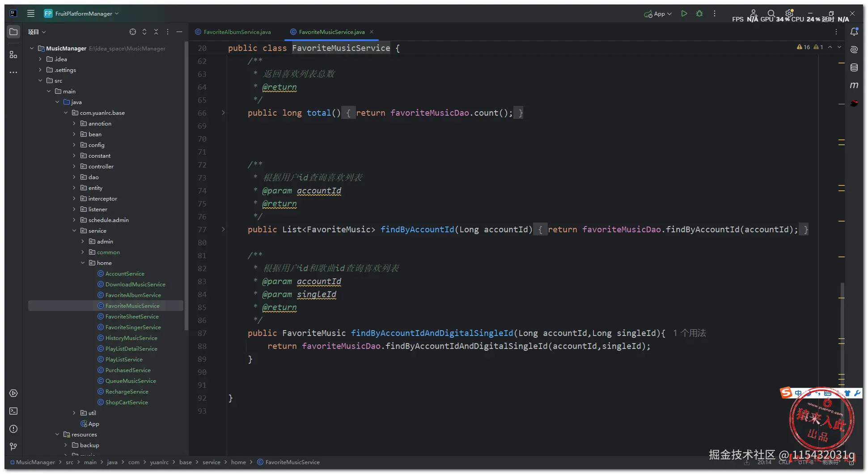The height and width of the screenshot is (474, 868).
Task: Expand folded findByAccountId method on line 77
Action: tap(223, 229)
